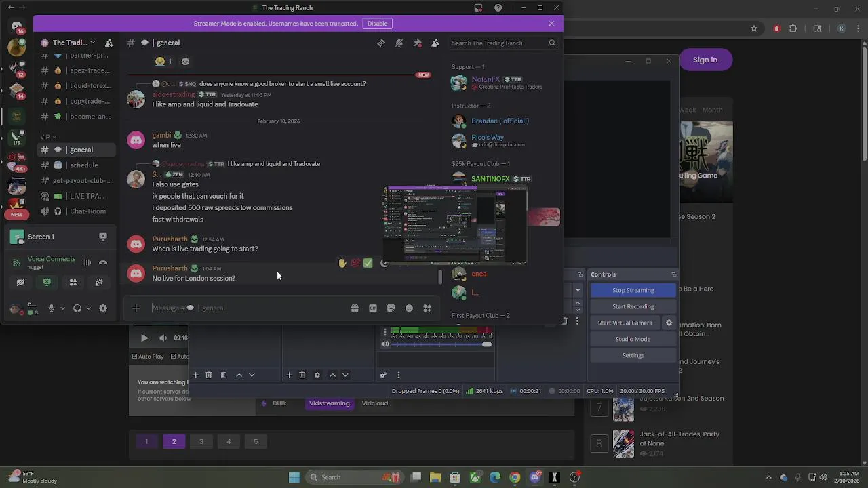Mute microphone in Discord user panel
The height and width of the screenshot is (488, 868).
pyautogui.click(x=51, y=308)
